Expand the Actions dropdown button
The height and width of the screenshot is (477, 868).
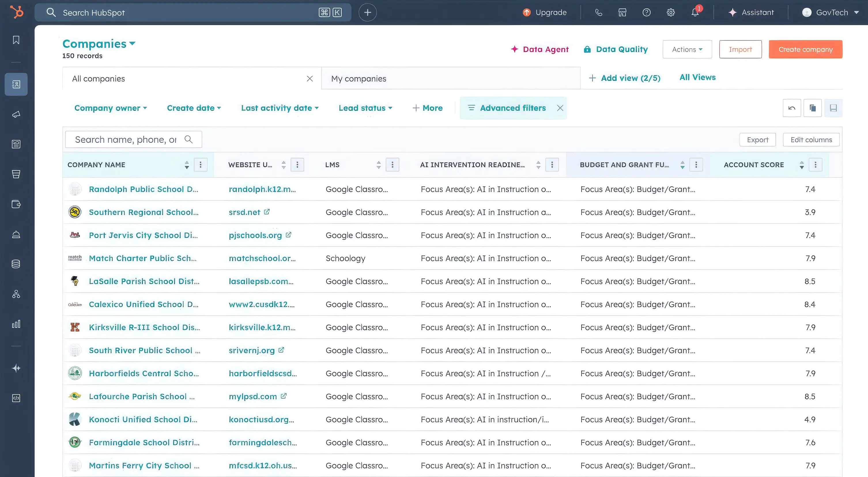687,50
